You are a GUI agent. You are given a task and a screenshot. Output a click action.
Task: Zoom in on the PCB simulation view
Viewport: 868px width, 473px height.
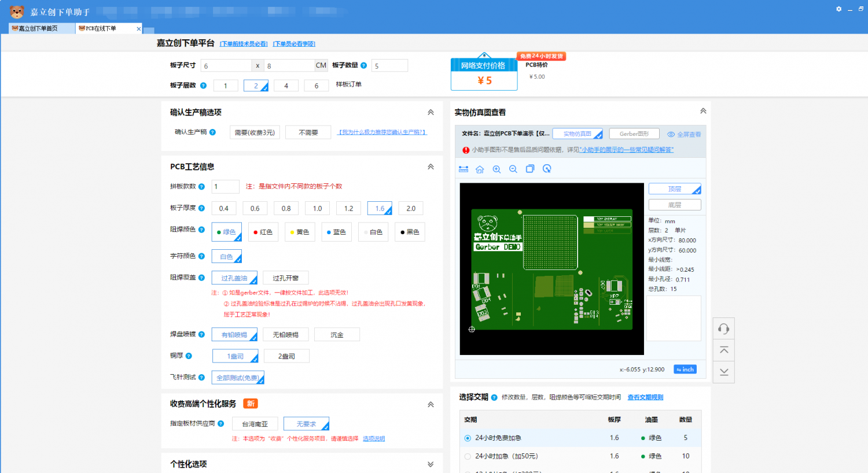pyautogui.click(x=496, y=169)
